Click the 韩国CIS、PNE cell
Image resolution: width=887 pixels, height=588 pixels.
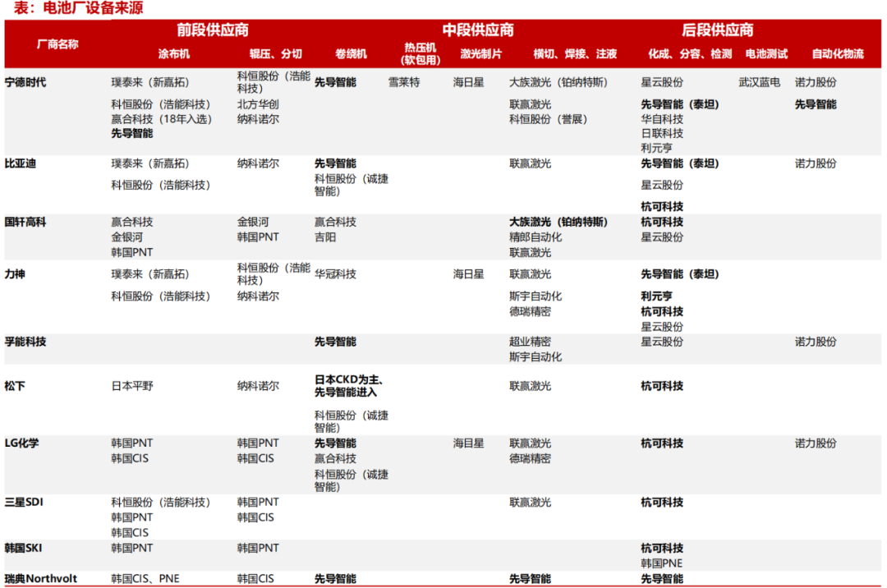(145, 578)
